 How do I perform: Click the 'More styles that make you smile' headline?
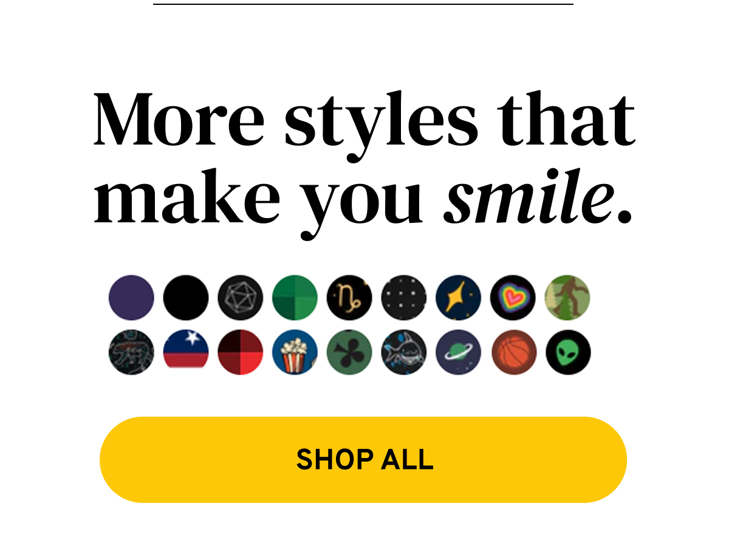click(x=364, y=163)
